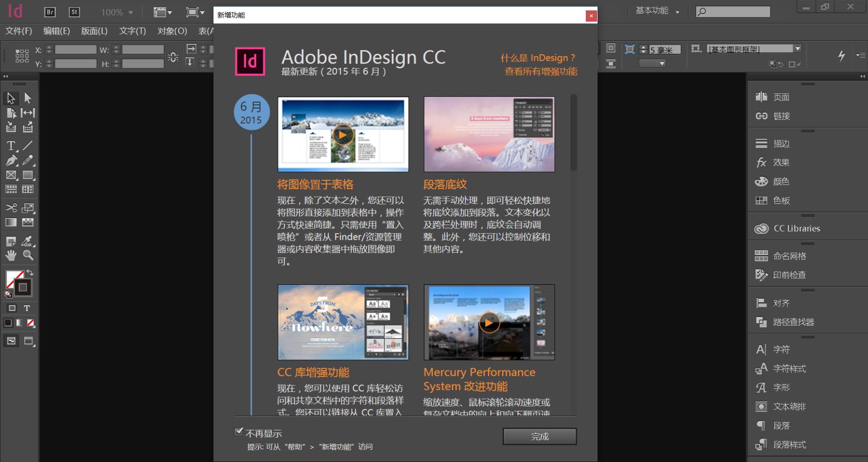Open the screen mode dropdown
This screenshot has height=462, width=868.
(x=195, y=12)
